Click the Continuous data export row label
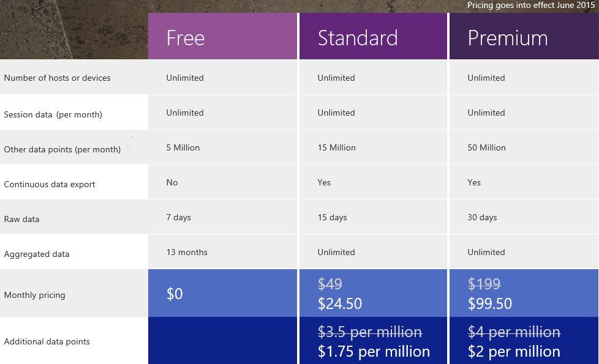The image size is (599, 364). pyautogui.click(x=50, y=184)
